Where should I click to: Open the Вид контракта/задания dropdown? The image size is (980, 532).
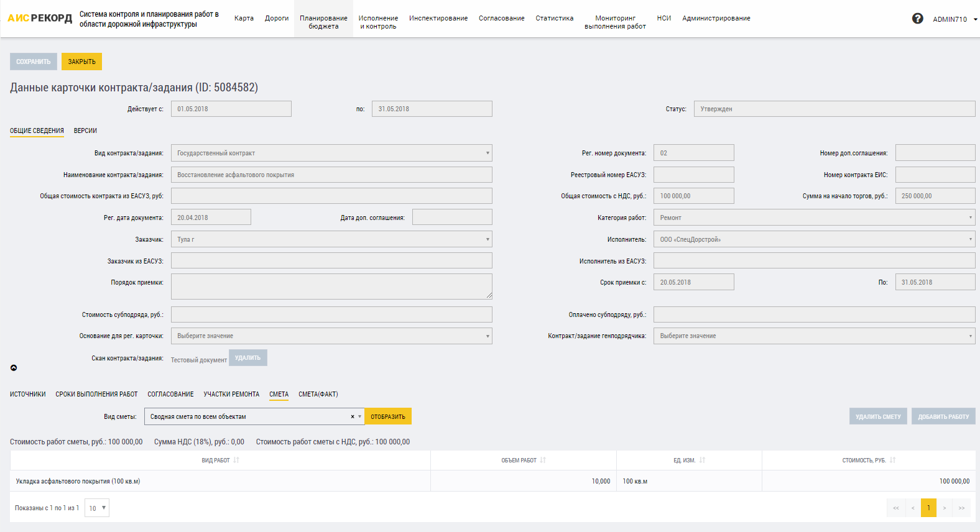[331, 153]
